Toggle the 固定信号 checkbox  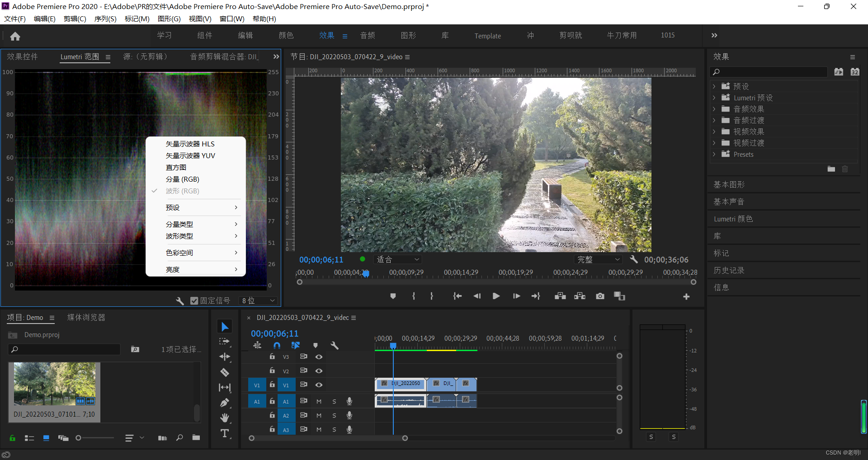click(x=194, y=300)
